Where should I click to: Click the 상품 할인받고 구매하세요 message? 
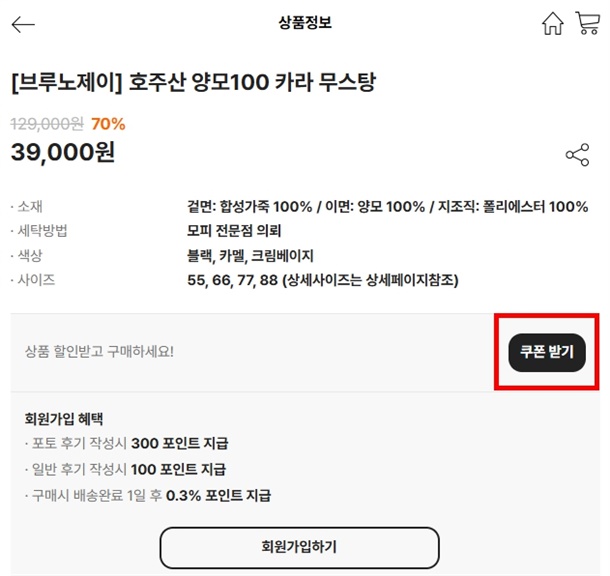[x=99, y=352]
